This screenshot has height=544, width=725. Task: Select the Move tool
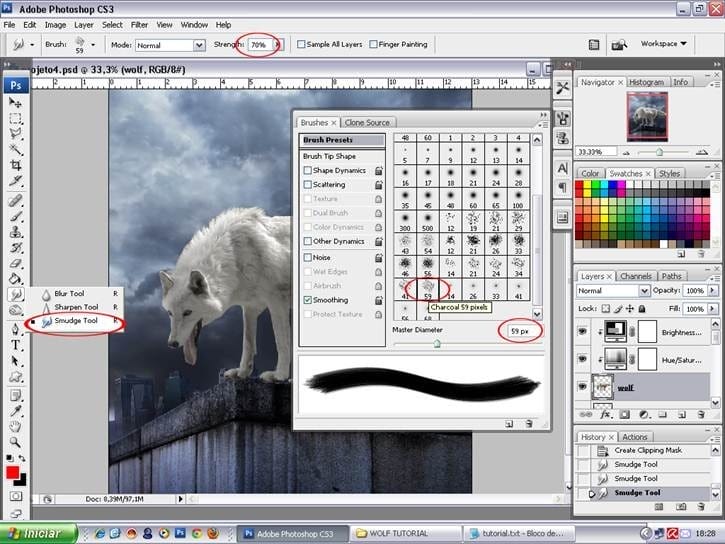click(x=15, y=103)
